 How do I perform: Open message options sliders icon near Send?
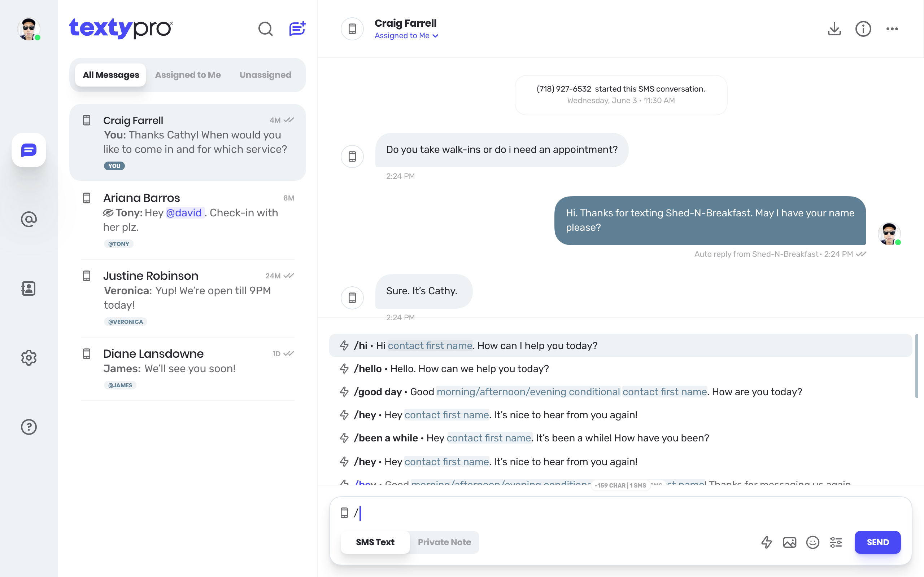pyautogui.click(x=836, y=542)
